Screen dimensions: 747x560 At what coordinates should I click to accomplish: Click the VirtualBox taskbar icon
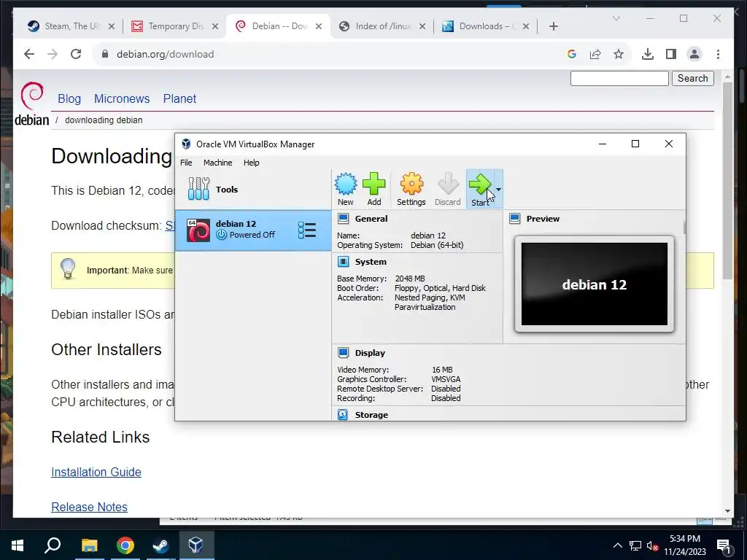point(196,545)
